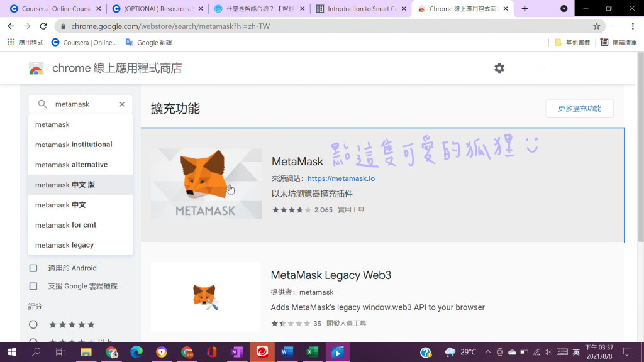Show hidden system tray icons

click(487, 352)
